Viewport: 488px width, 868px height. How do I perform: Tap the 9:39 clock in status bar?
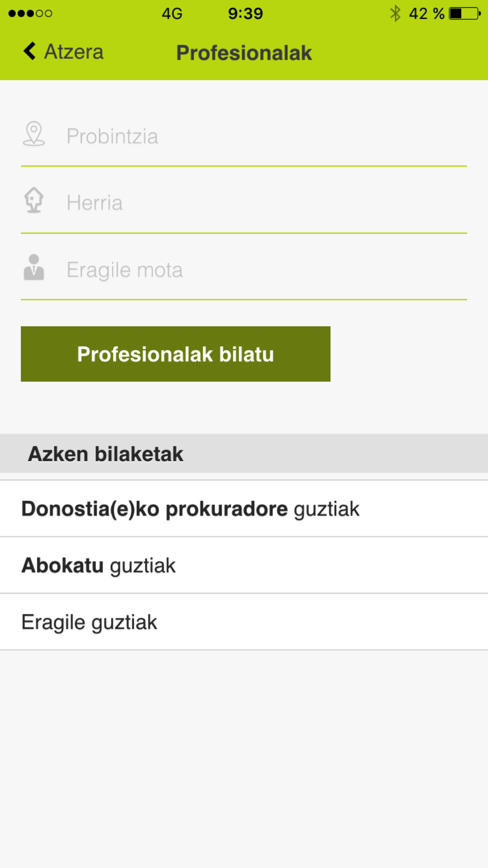click(245, 13)
